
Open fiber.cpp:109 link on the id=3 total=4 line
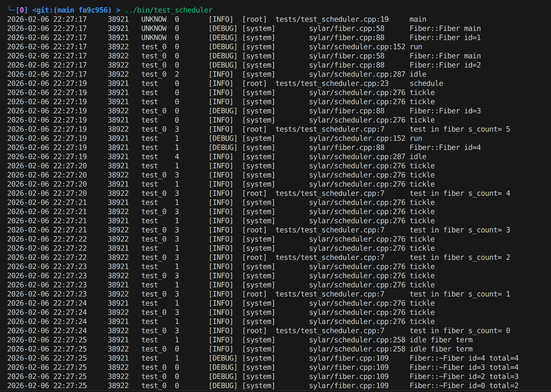tap(348, 367)
